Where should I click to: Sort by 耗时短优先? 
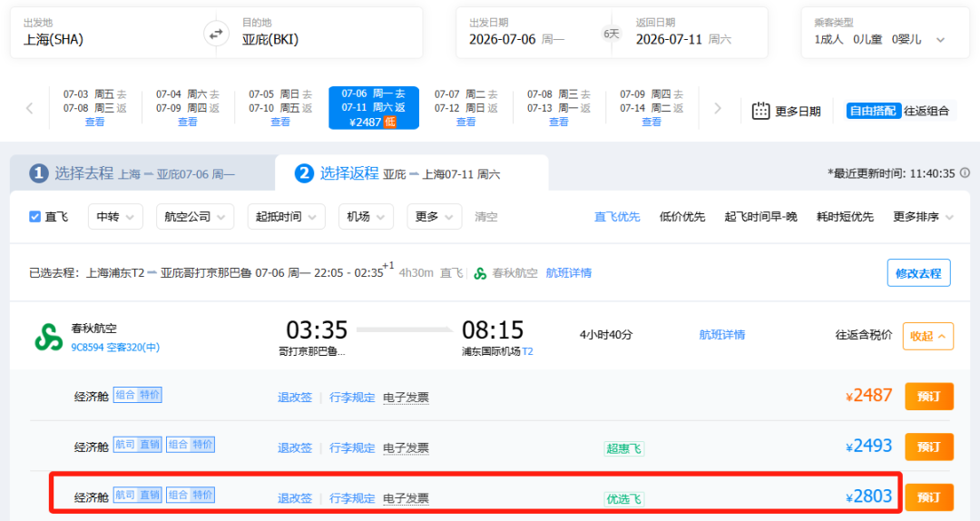(x=845, y=216)
